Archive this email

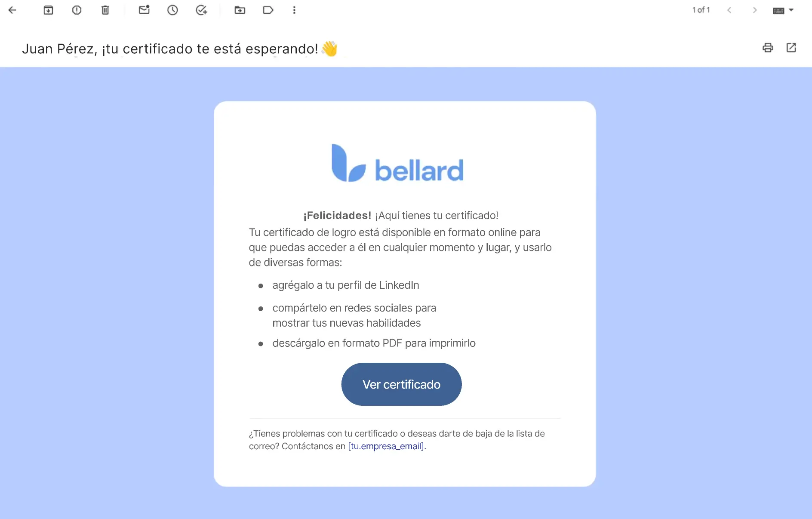(x=48, y=10)
